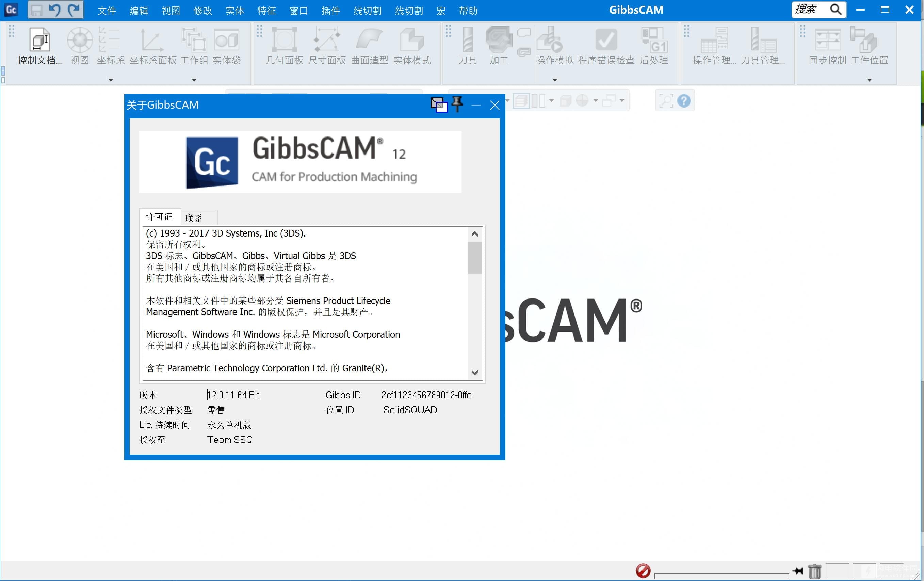Open the 尺寸面板 dimension palette

[x=327, y=46]
